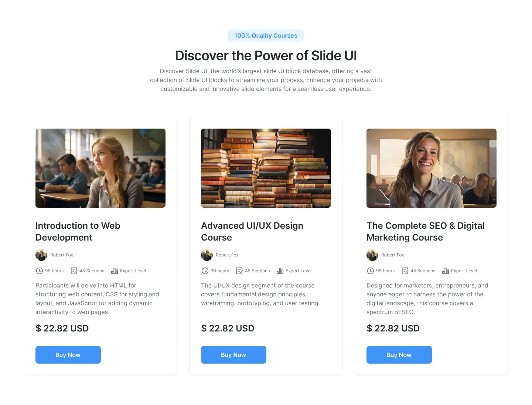Click clock icon on UI/UX Design card
Screen dimensions: 532x405
[205, 271]
